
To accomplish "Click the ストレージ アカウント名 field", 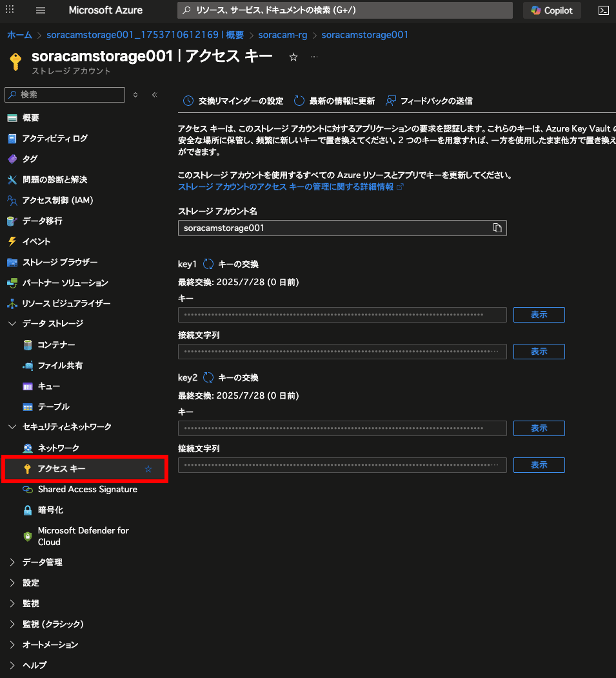I will click(x=342, y=228).
